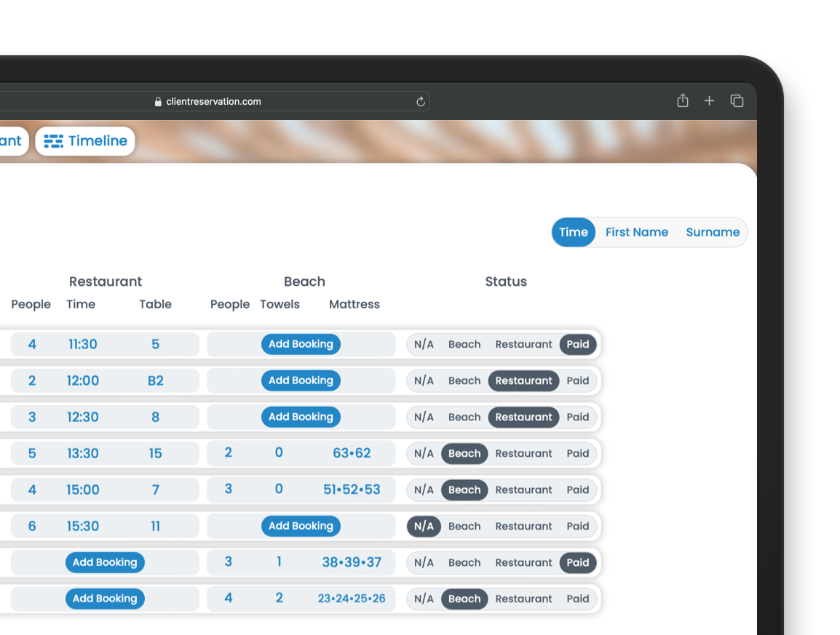Sort reservations by Time
The height and width of the screenshot is (635, 840).
573,232
